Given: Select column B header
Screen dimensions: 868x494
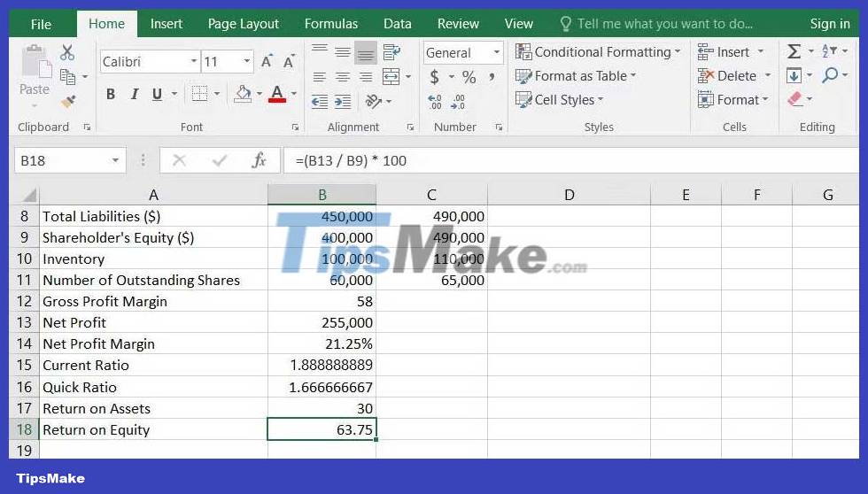Looking at the screenshot, I should 322,195.
